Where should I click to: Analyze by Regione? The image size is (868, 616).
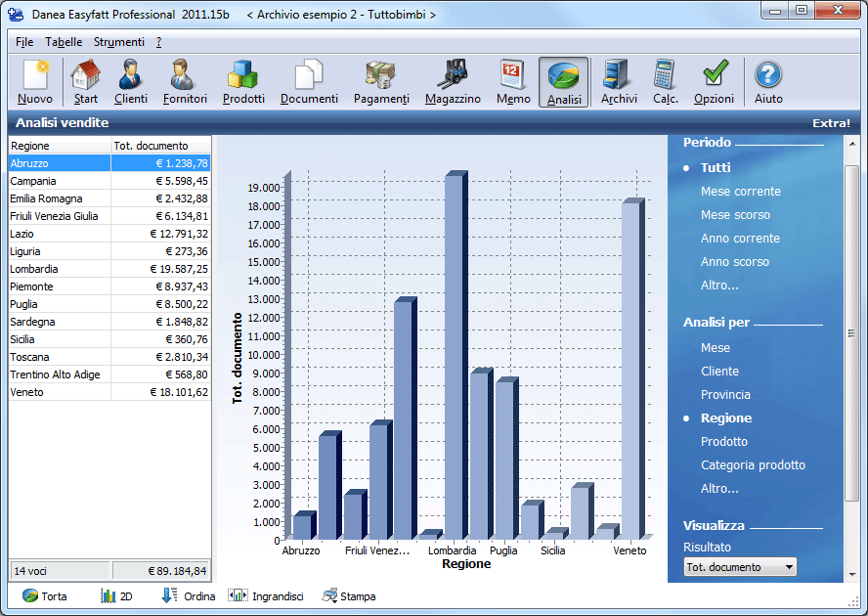tap(726, 418)
